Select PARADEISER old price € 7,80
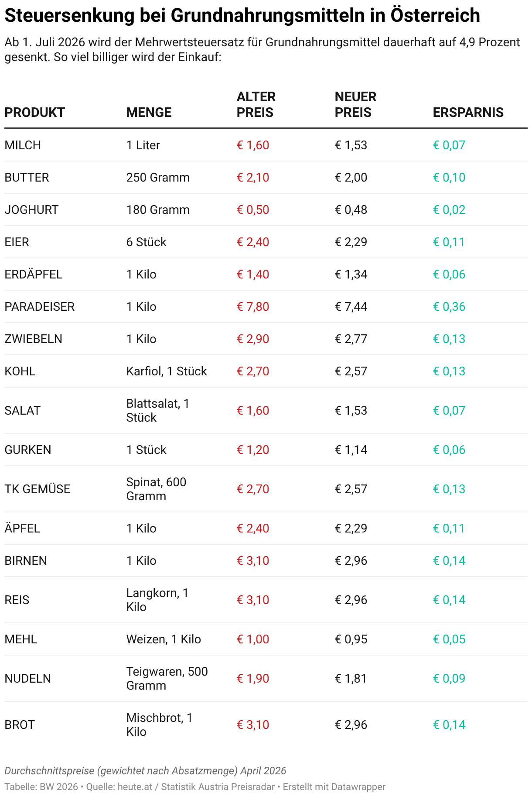This screenshot has height=797, width=532. 253,307
